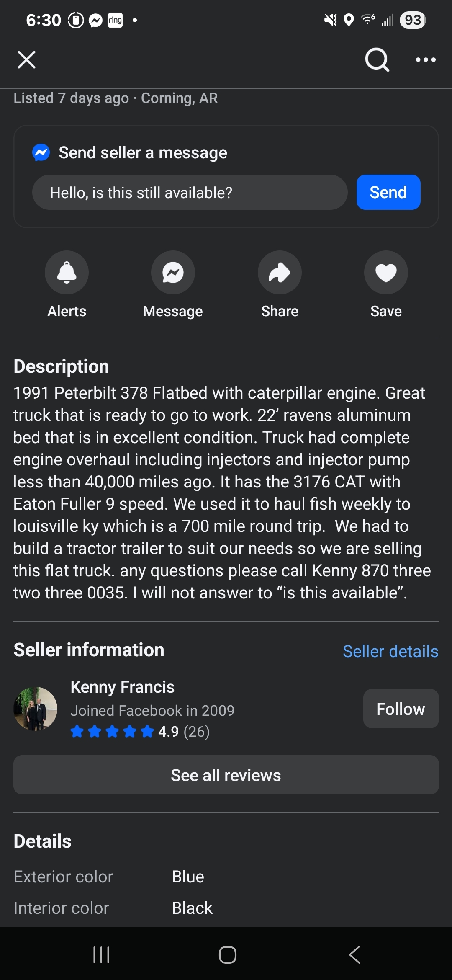Save listing with the heart icon
This screenshot has width=452, height=980.
coord(386,272)
